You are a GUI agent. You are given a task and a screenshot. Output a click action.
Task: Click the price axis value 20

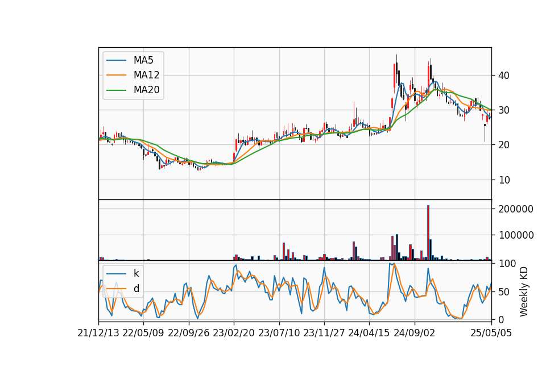tap(504, 145)
